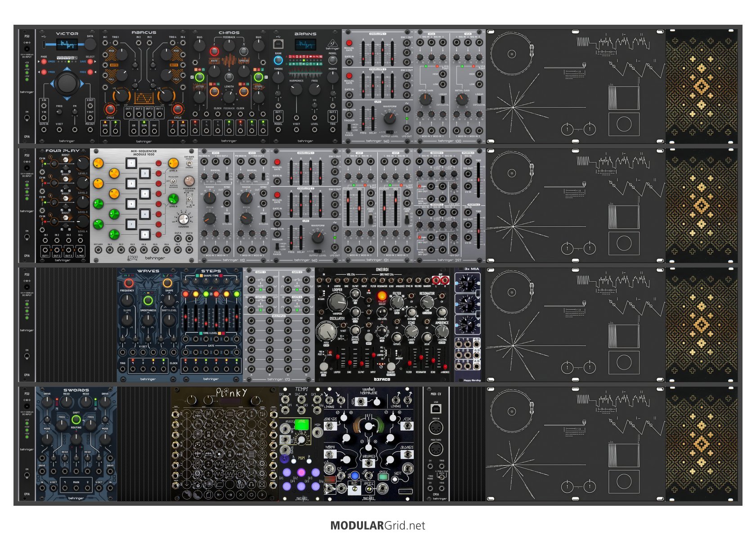
Task: Click step button 1 on Mix-Sequencer 1050
Action: pyautogui.click(x=131, y=163)
